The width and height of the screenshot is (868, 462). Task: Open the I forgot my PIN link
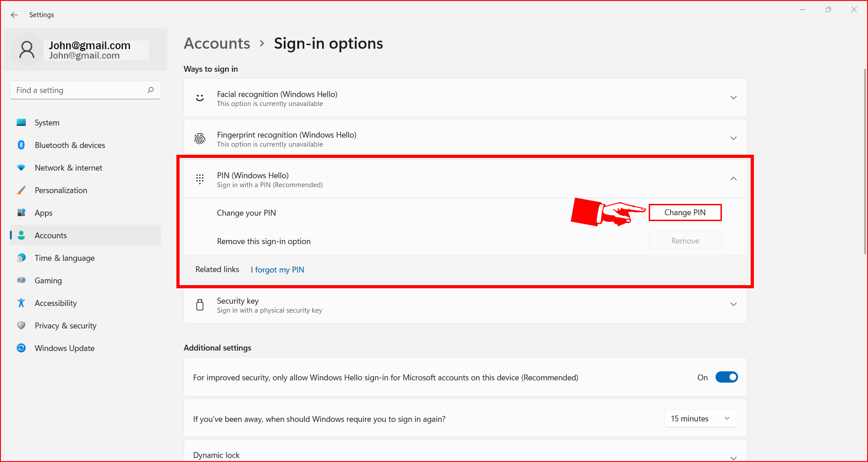277,269
